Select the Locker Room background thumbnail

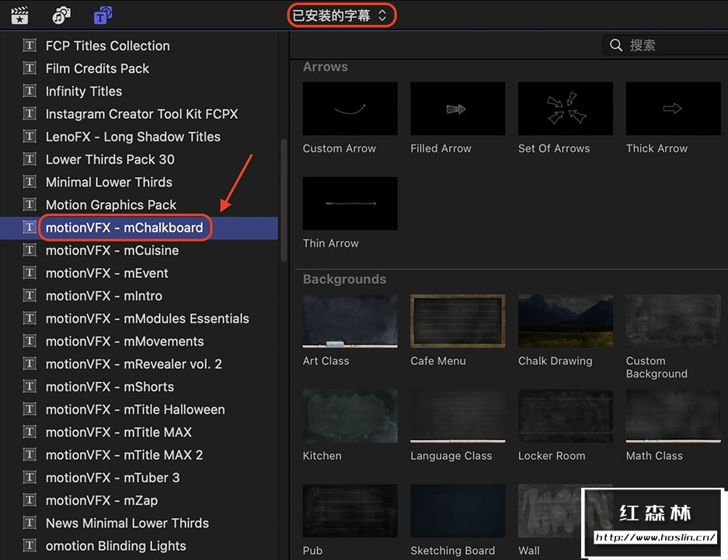click(x=566, y=416)
